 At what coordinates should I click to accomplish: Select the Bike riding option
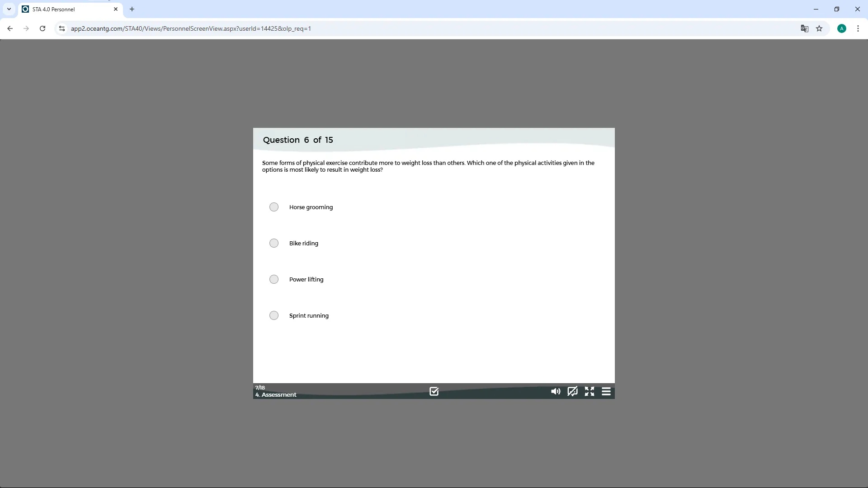pyautogui.click(x=274, y=243)
